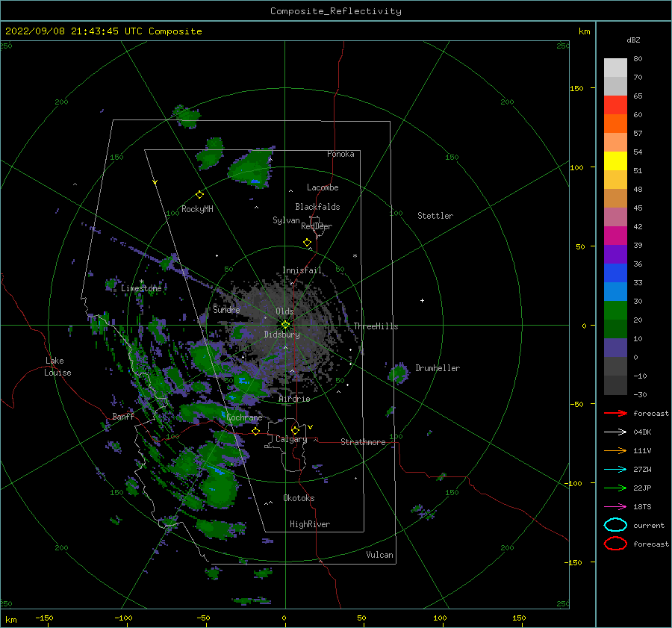672x628 pixels.
Task: Click the Olds town label
Action: [x=284, y=311]
